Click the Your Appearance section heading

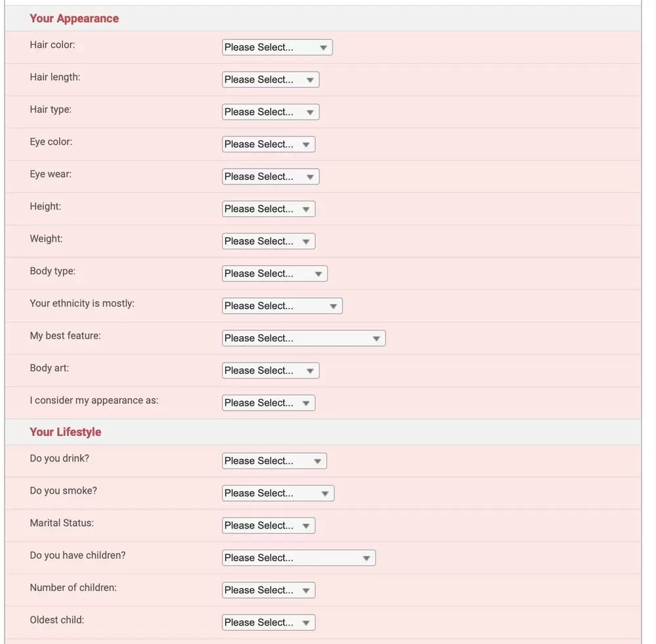(74, 18)
